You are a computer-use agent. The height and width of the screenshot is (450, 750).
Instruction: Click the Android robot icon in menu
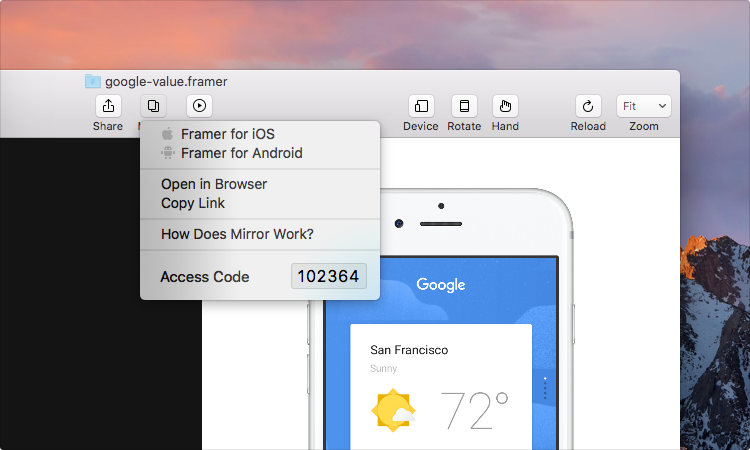click(167, 153)
